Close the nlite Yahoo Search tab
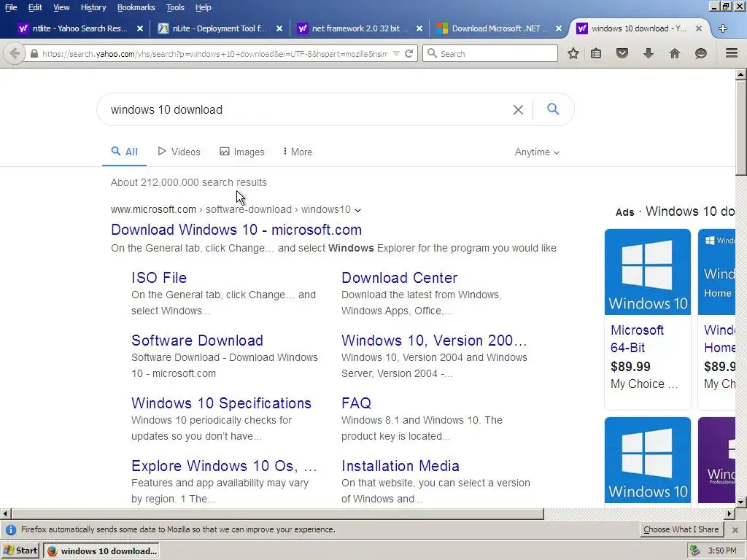 139,28
